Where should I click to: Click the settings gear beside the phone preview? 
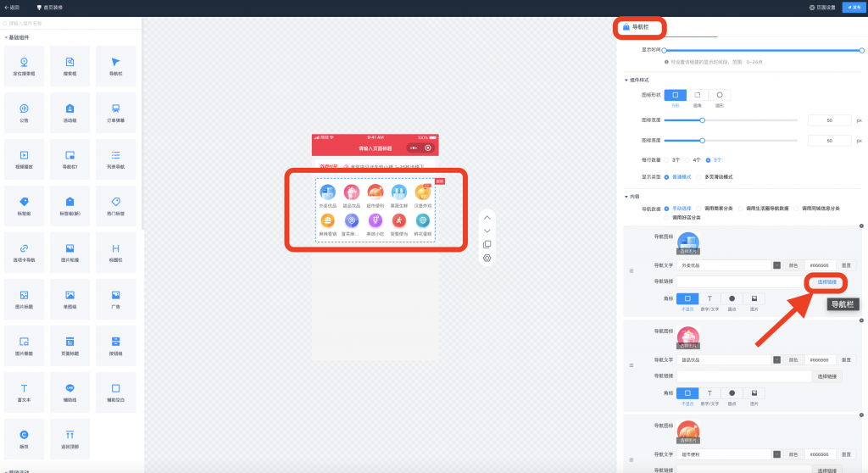(x=487, y=258)
